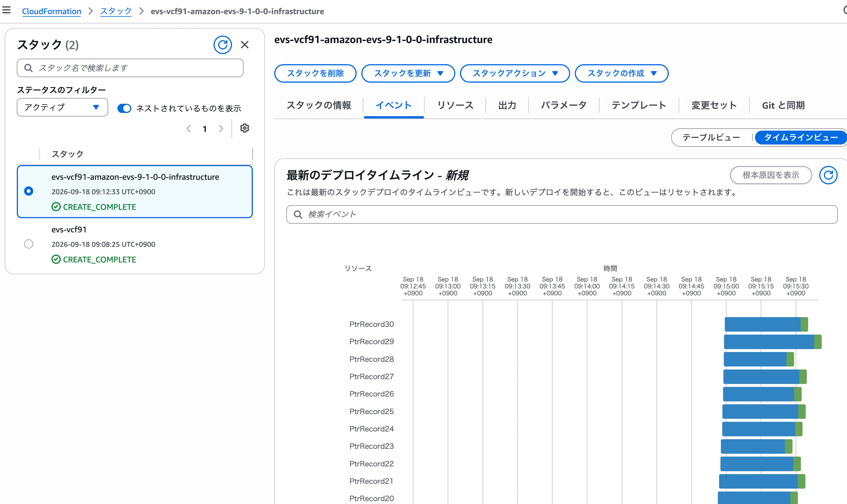Focus the 検索イベント search field
The width and height of the screenshot is (847, 504).
(562, 215)
